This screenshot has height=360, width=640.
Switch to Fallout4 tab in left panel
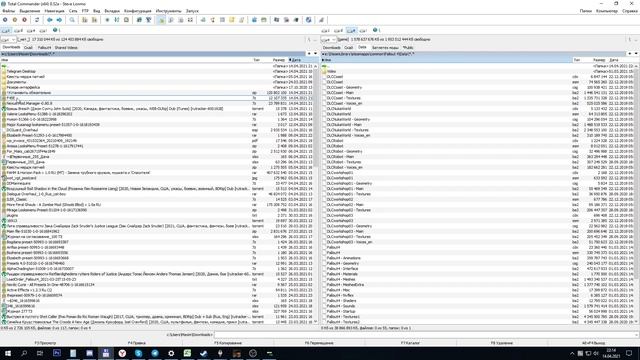coord(44,48)
